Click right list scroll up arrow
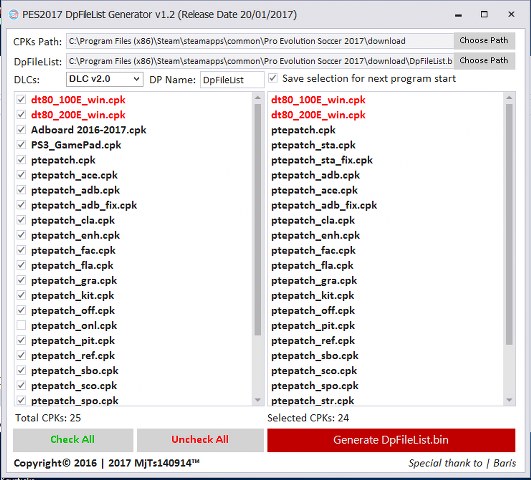The image size is (531, 480). tap(509, 98)
